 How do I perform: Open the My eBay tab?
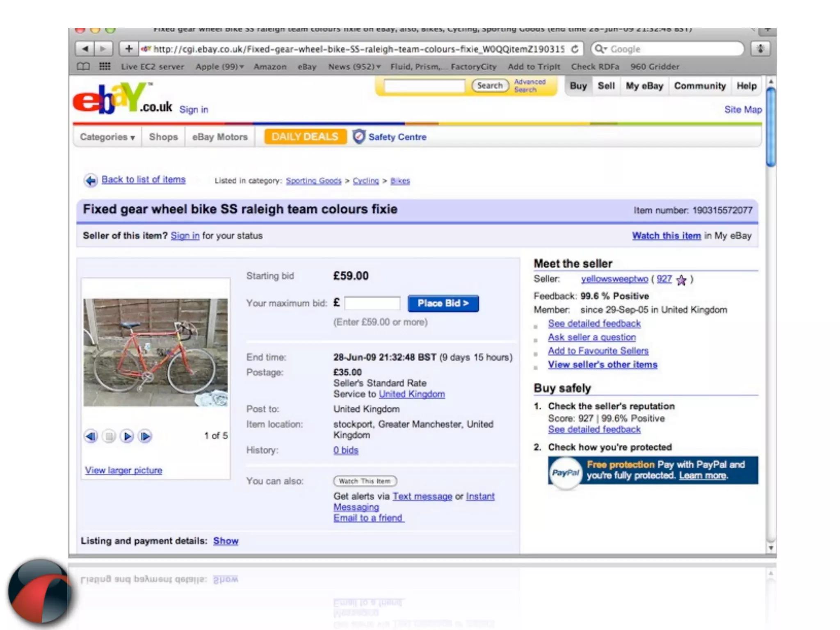point(644,86)
